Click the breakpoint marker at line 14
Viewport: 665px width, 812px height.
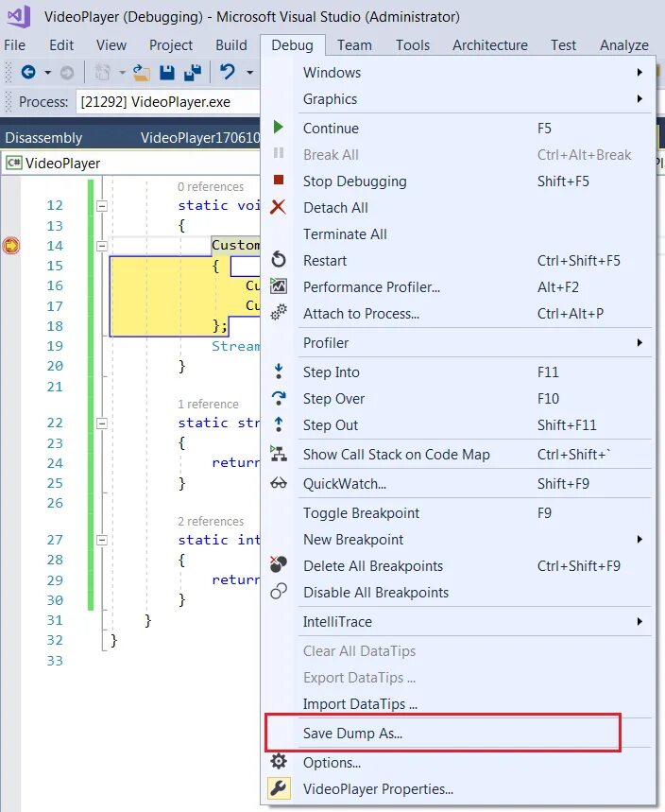11,245
